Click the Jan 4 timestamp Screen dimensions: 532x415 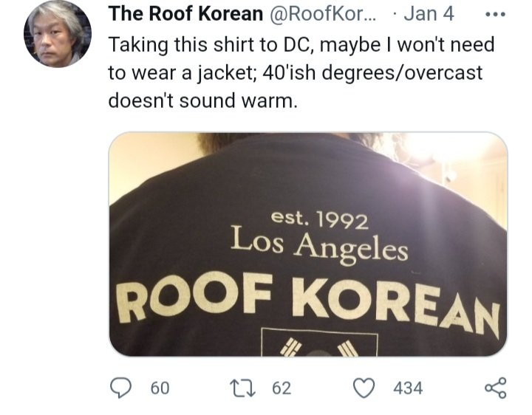coord(429,14)
